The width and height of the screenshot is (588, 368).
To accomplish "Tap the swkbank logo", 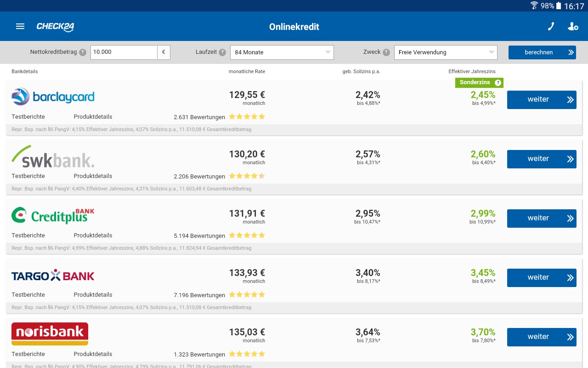I will pyautogui.click(x=53, y=156).
